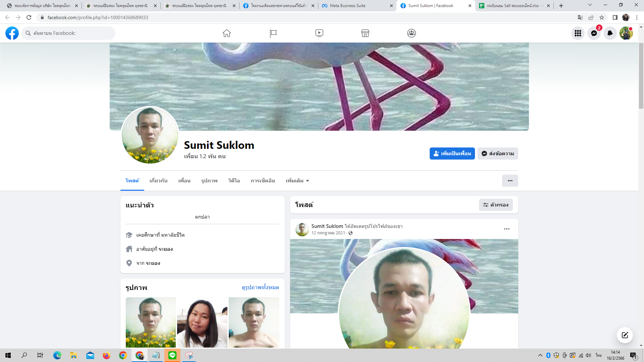
Task: Click the Facebook search field
Action: [69, 33]
